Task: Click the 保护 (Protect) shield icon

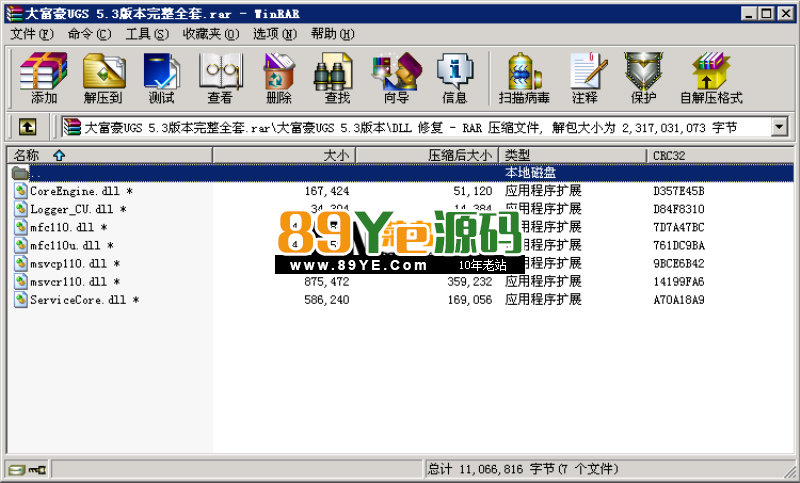Action: (x=643, y=71)
